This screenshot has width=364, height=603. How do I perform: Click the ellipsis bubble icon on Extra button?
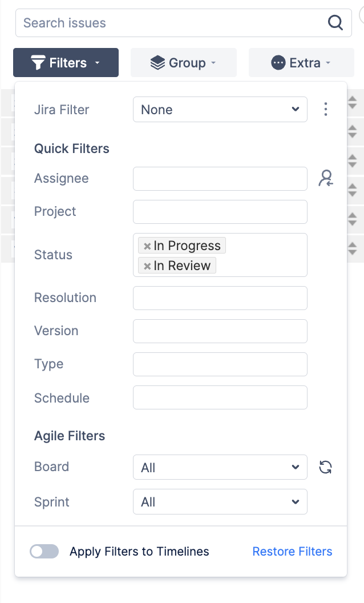pos(278,63)
